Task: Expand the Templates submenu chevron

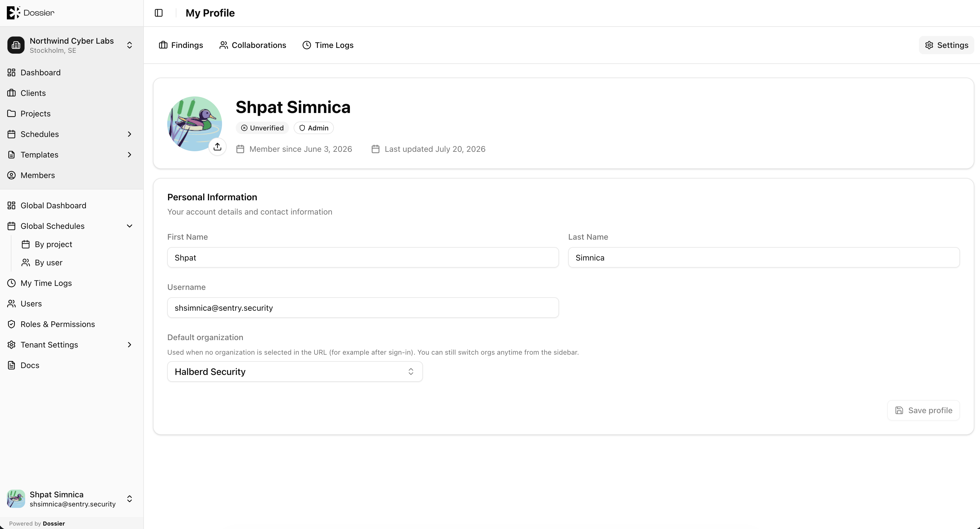Action: click(129, 154)
